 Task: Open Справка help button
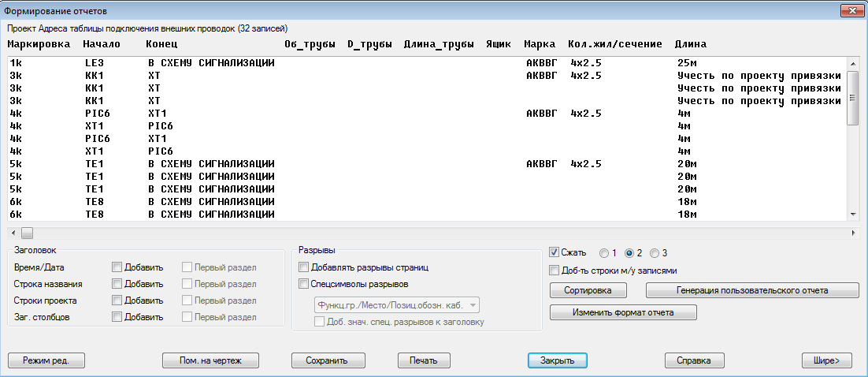694,360
